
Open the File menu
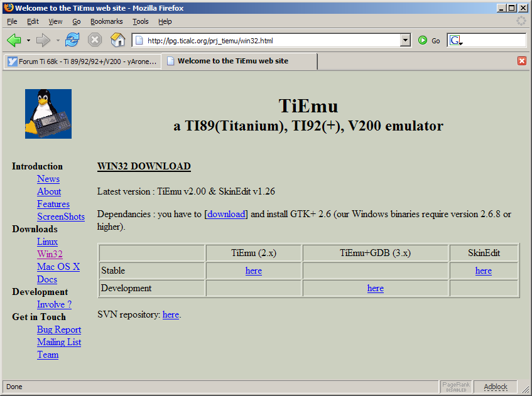[x=12, y=21]
